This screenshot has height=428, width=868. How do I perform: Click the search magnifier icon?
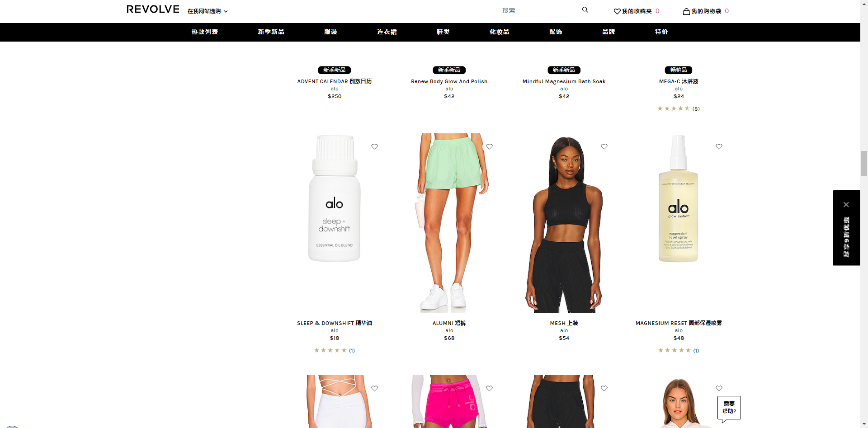[585, 10]
